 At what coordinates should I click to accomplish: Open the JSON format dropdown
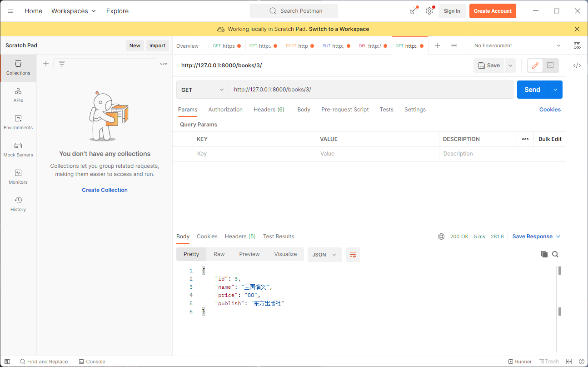click(x=324, y=255)
